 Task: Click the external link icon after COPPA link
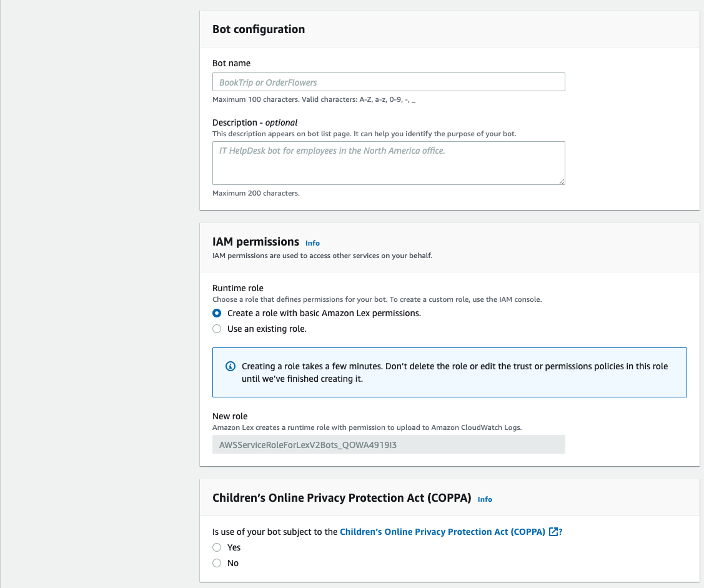[553, 532]
